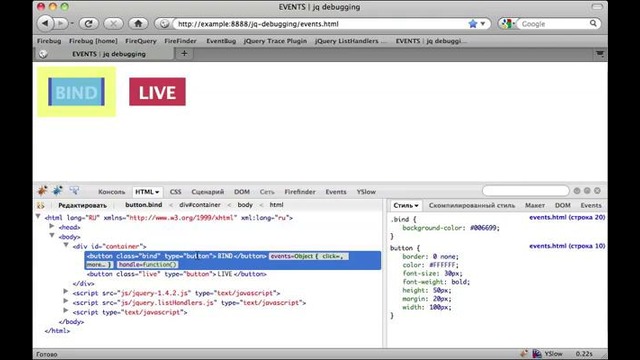Switch to the CSS panel tab
Screen dimensions: 640x360
(176, 192)
